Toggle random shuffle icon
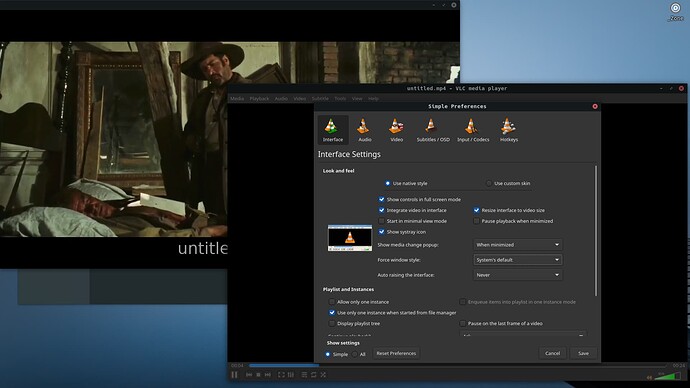The image size is (690, 388). 323,375
